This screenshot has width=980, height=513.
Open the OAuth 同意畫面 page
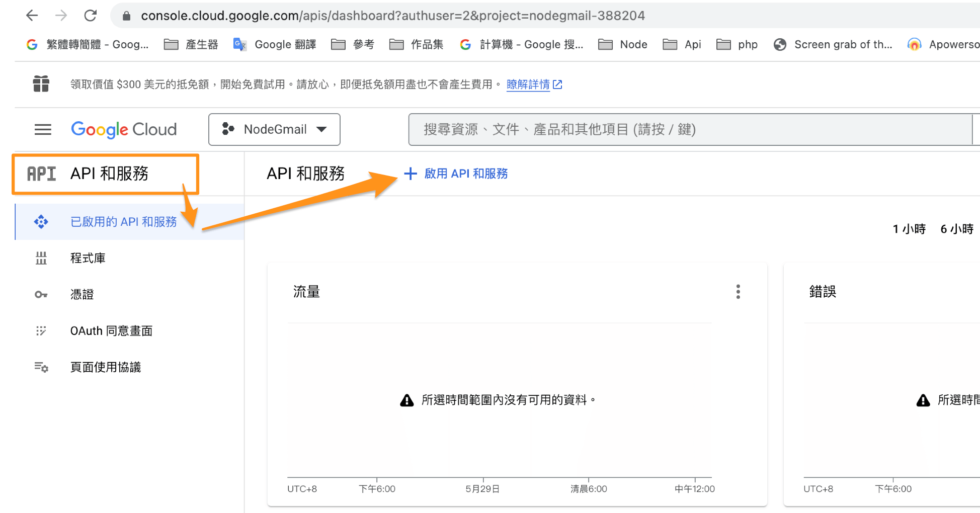[x=111, y=331]
